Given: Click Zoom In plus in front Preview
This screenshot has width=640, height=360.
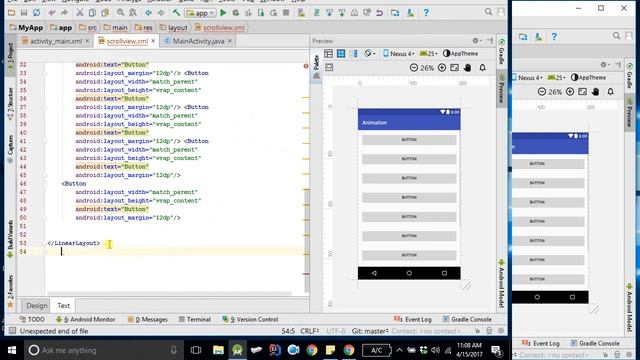Looking at the screenshot, I should (442, 67).
